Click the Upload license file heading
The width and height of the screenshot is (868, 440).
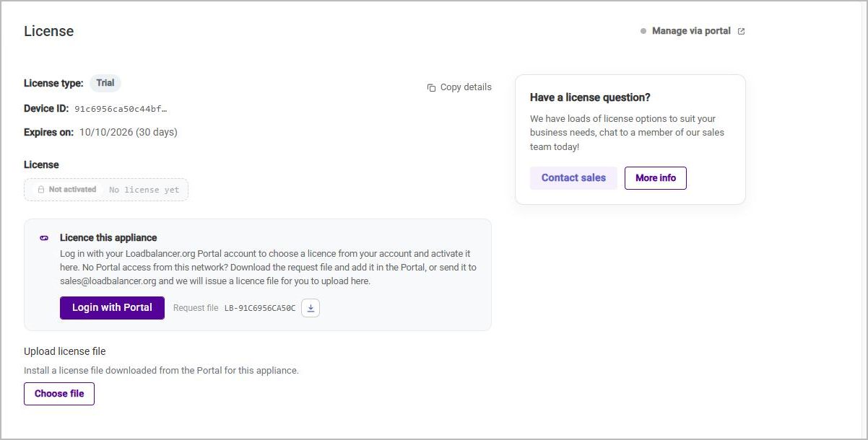[x=65, y=351]
